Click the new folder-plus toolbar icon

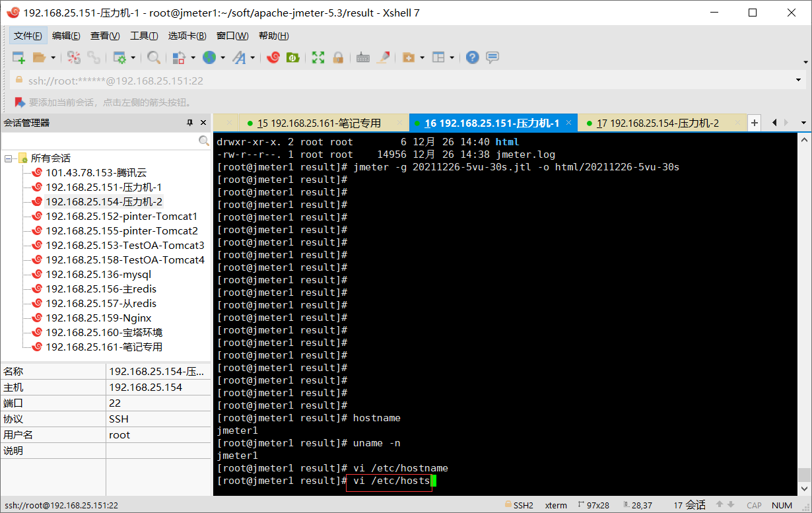tap(409, 57)
